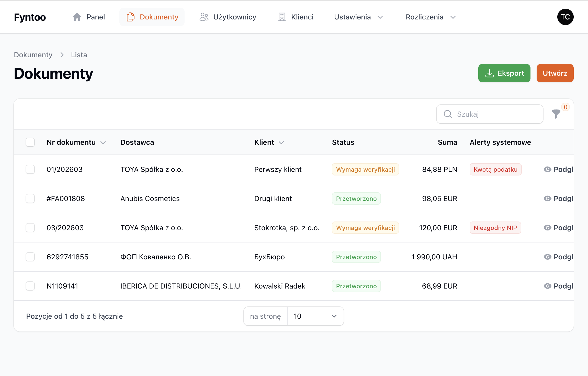Open the Ustawienia dropdown
The height and width of the screenshot is (376, 588).
click(x=358, y=17)
